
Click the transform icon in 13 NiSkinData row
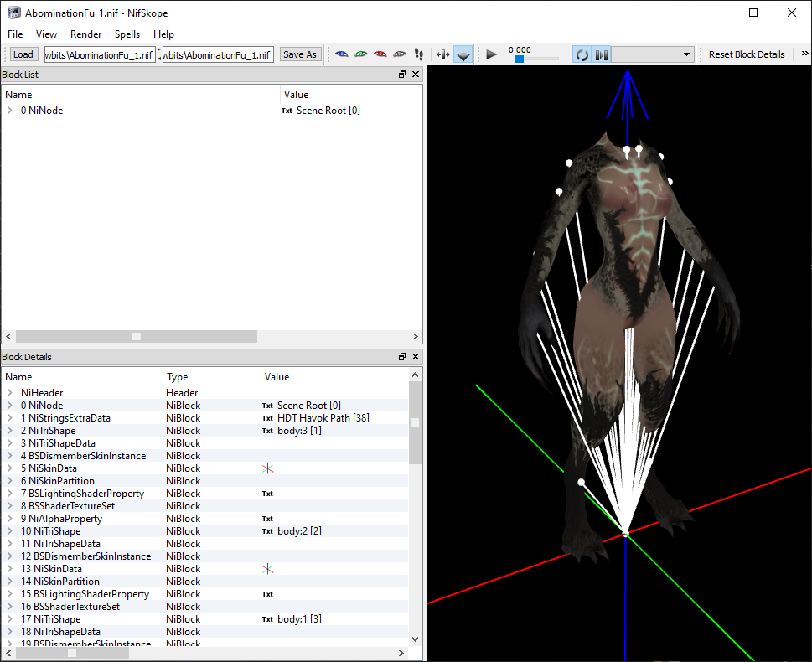tap(267, 569)
